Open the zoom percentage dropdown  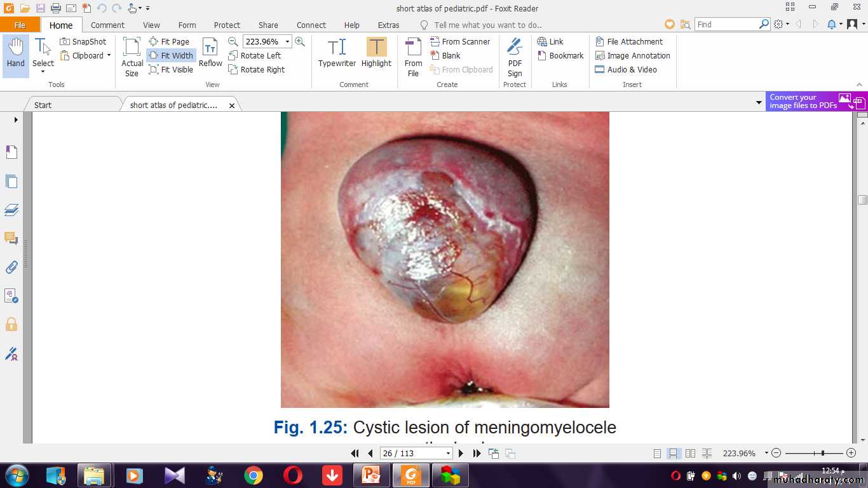(x=287, y=41)
